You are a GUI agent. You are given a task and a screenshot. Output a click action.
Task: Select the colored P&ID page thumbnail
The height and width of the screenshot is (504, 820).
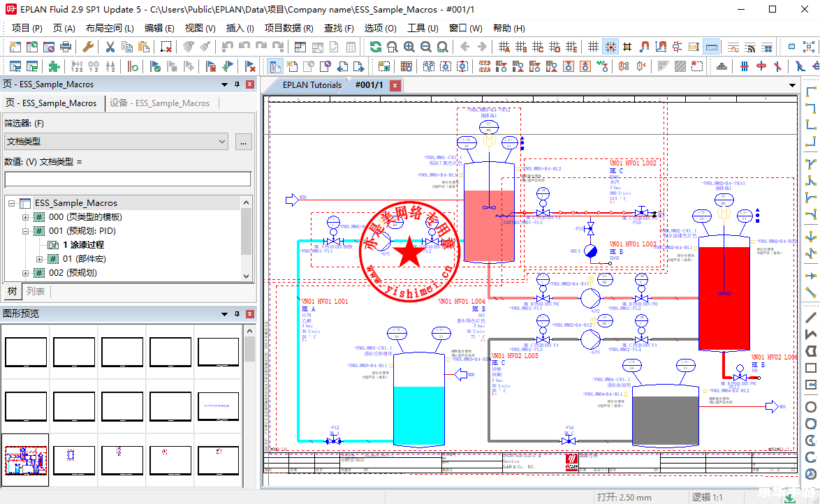click(26, 460)
